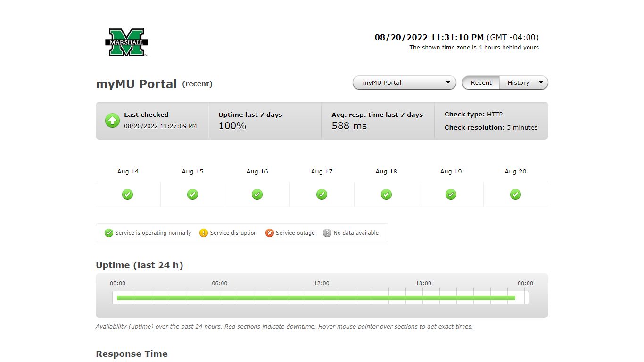
Task: Click the 12:00 label on the uptime timeline
Action: pos(322,283)
